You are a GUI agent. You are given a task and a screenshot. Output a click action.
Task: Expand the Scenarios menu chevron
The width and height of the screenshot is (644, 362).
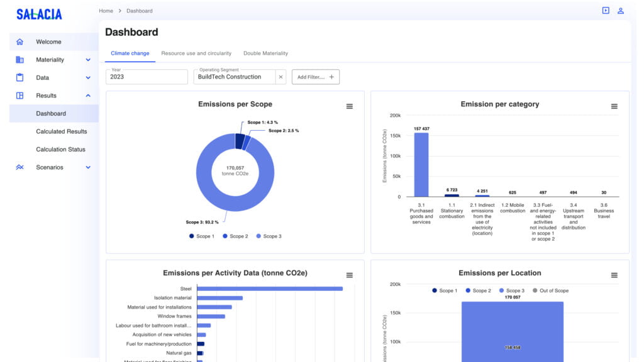[x=88, y=168]
